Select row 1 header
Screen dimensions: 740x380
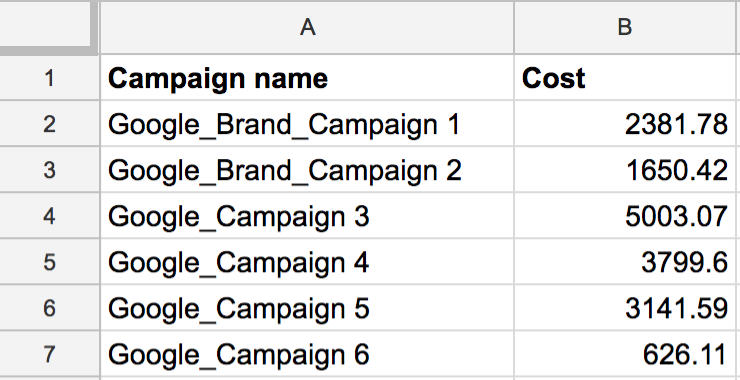pyautogui.click(x=49, y=77)
